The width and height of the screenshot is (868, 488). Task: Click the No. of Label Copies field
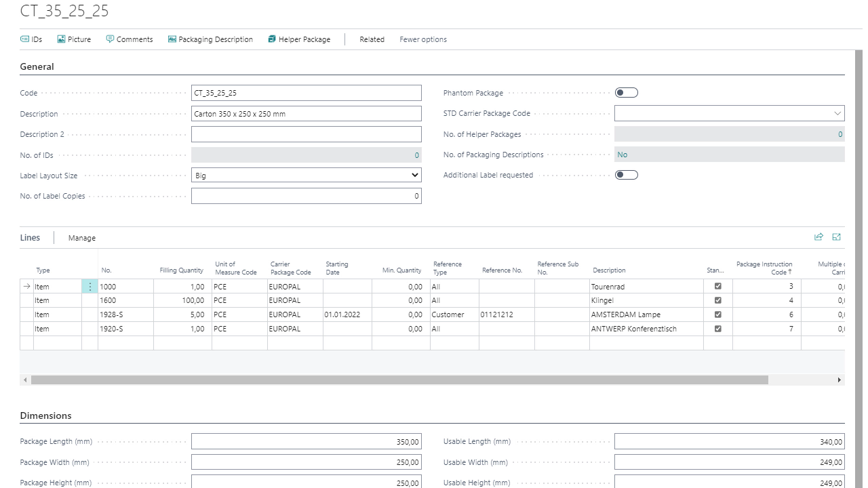tap(307, 196)
